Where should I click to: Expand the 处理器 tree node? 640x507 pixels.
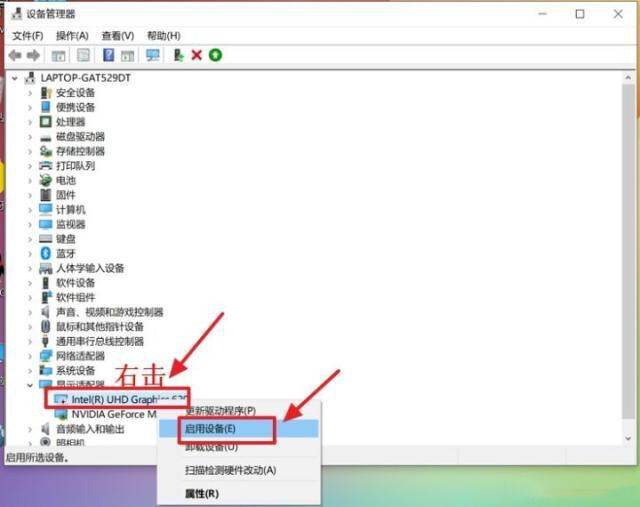pos(30,121)
